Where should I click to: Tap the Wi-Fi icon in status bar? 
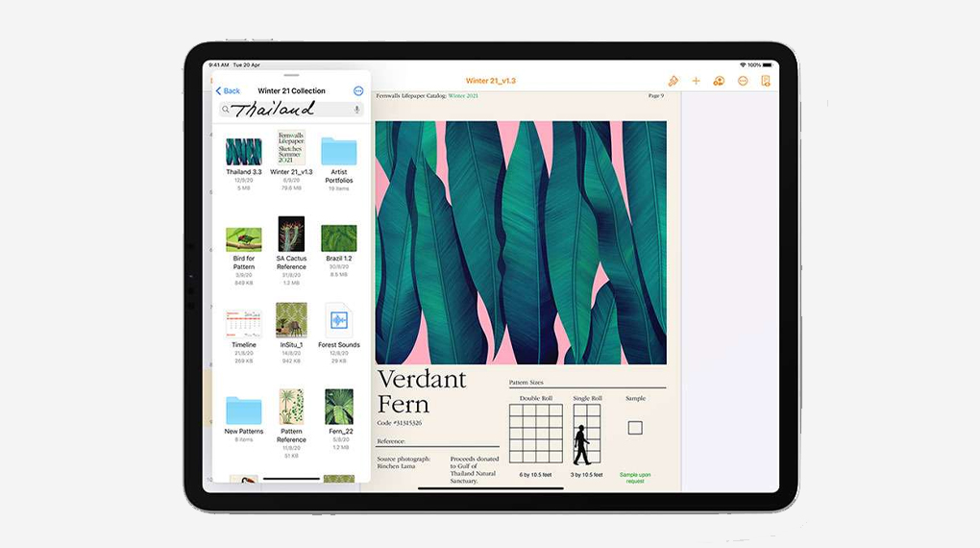(743, 65)
